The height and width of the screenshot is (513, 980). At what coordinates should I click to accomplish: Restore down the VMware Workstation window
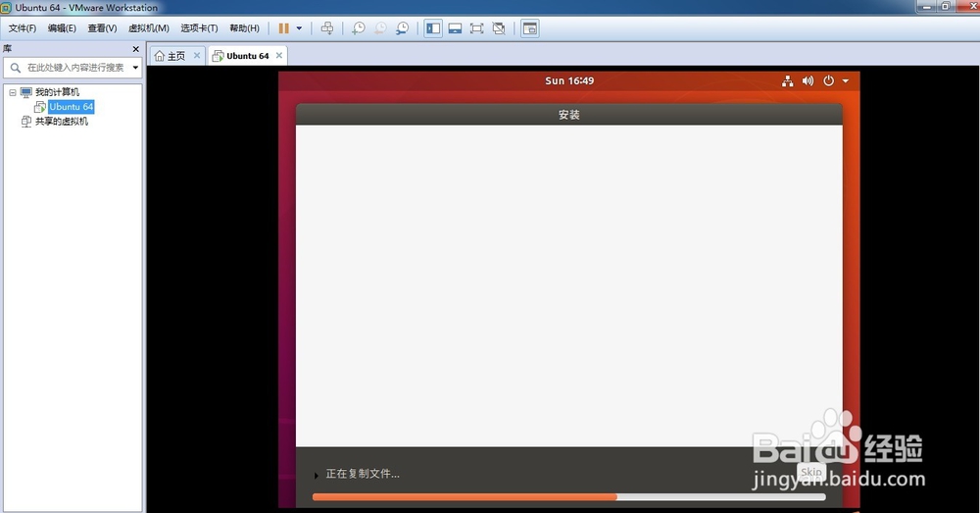point(945,6)
